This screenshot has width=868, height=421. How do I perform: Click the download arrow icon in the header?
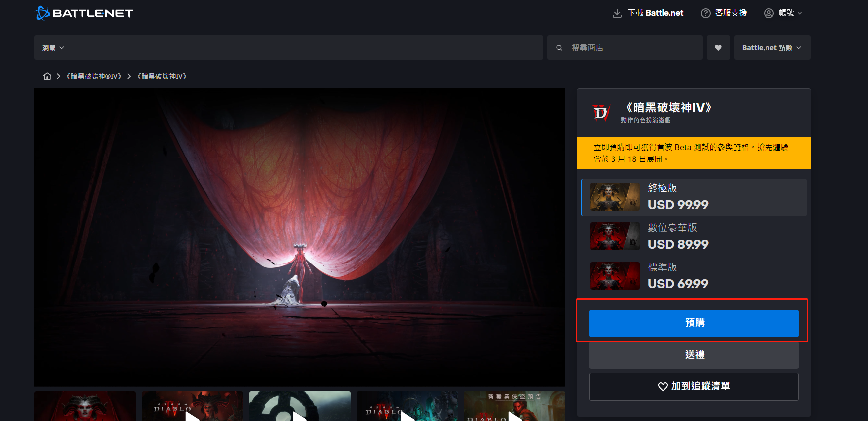617,13
